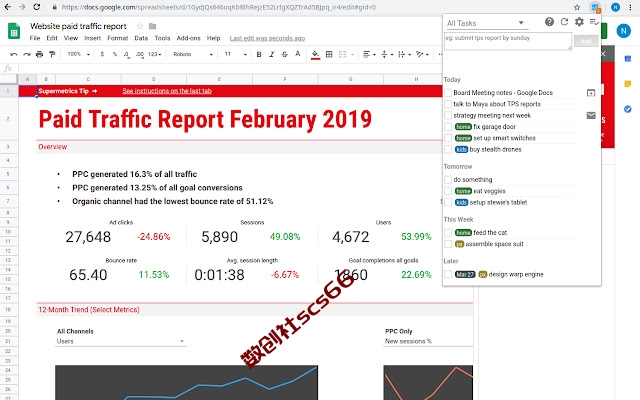Click the browser address bar URL
Viewport: 640px width, 400px height.
pos(219,7)
